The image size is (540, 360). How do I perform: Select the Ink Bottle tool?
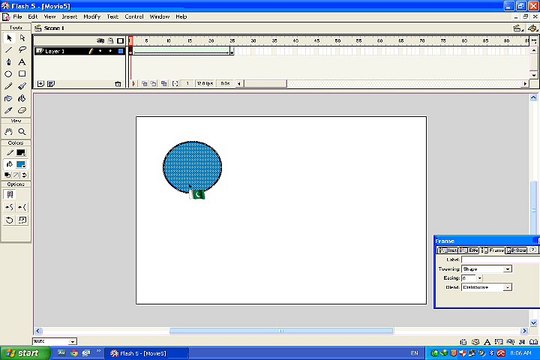coord(9,99)
